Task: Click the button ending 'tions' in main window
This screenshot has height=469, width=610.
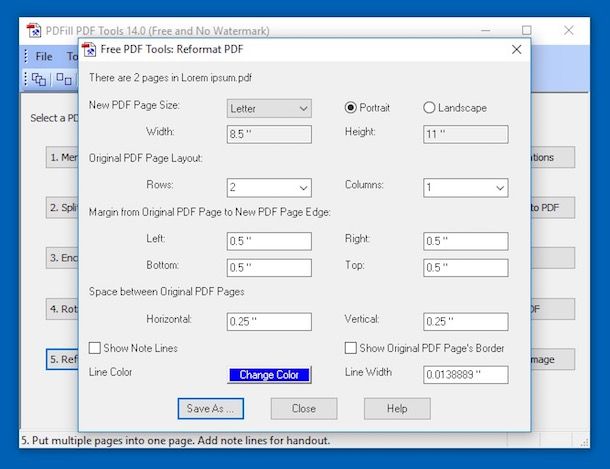Action: click(x=553, y=157)
